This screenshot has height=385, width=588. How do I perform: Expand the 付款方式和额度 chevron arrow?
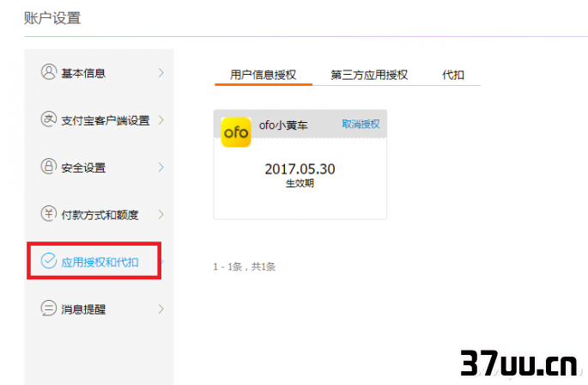161,215
